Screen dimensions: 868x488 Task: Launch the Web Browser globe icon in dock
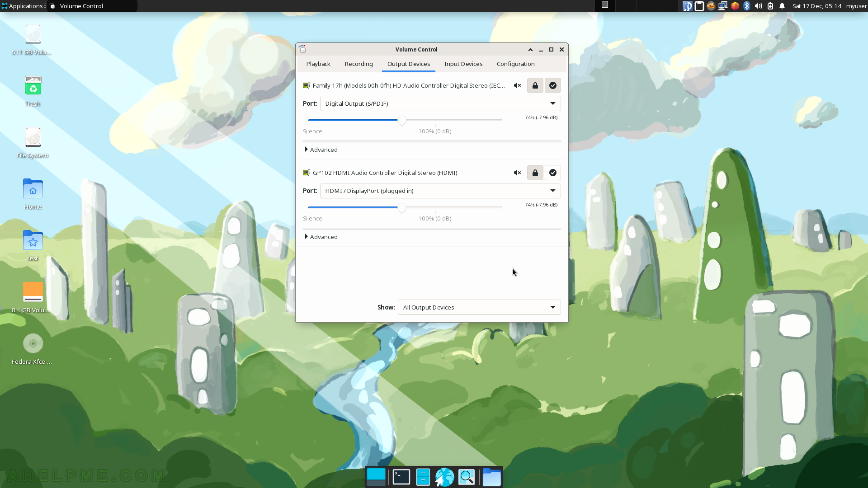click(x=445, y=477)
